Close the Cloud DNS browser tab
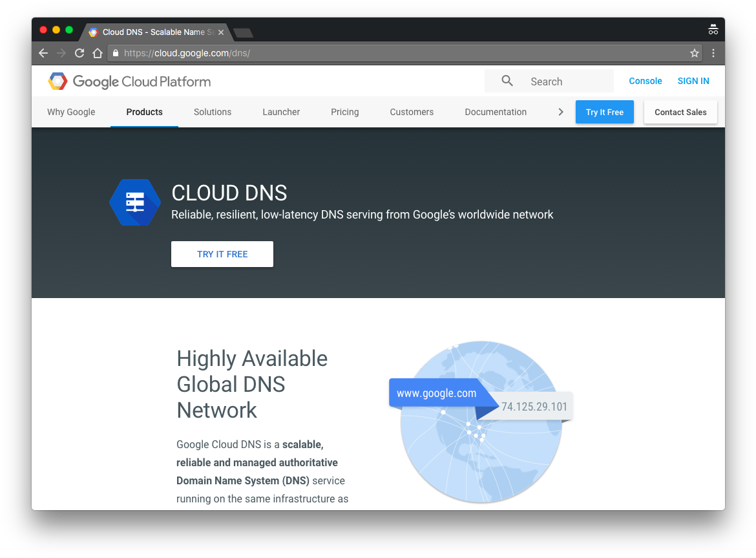Image resolution: width=756 pixels, height=558 pixels. tap(221, 32)
